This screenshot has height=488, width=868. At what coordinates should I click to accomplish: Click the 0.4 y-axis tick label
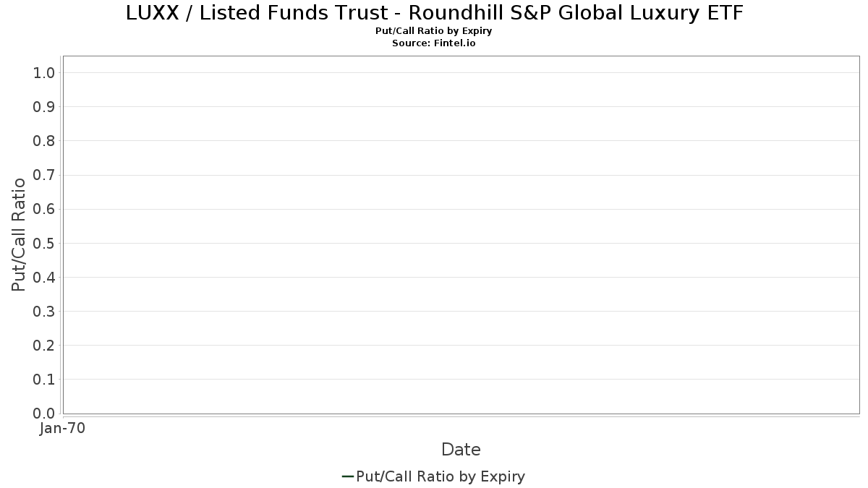[x=44, y=277]
